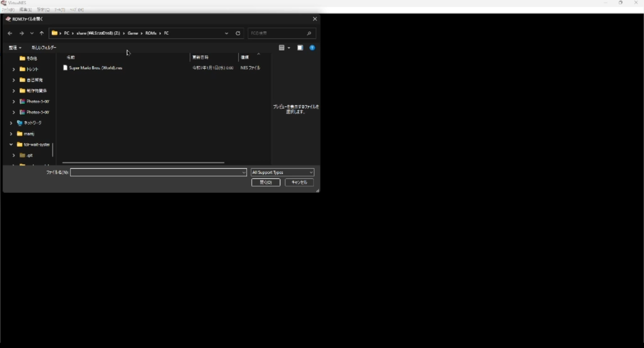Click the dialog help question mark icon
Screen dimensions: 644x348
(312, 47)
